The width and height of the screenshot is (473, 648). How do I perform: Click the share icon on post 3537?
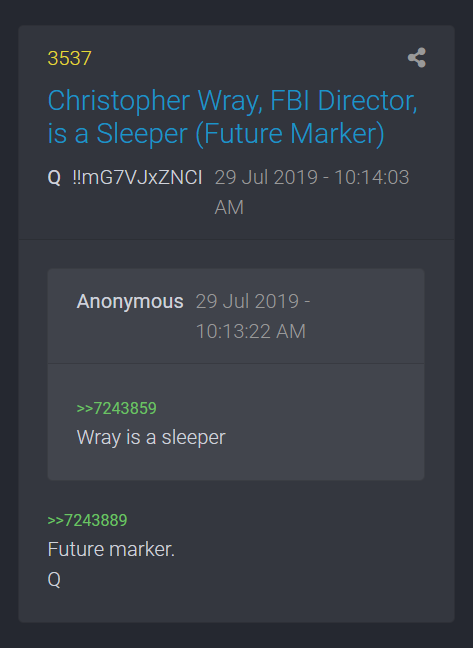[416, 57]
